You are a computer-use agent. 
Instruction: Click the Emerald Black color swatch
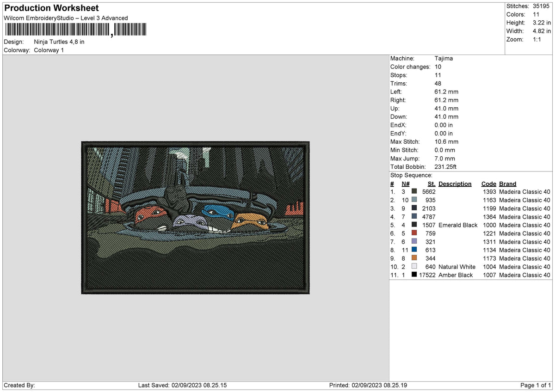coord(414,225)
